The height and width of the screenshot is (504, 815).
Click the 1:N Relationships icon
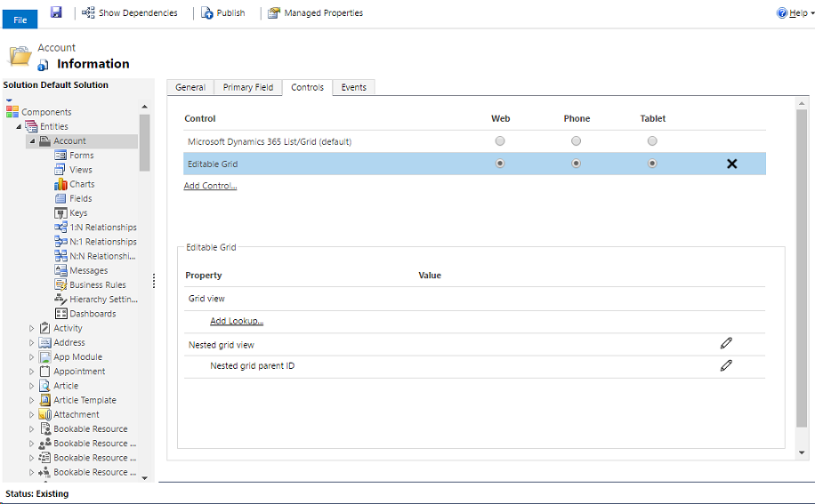[61, 228]
